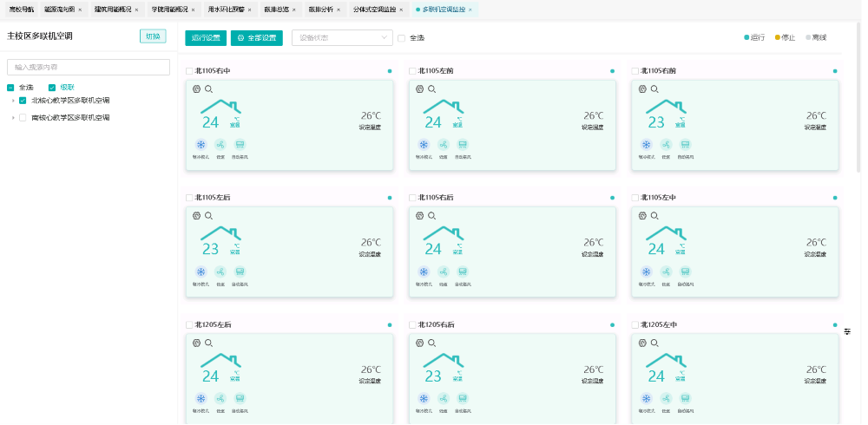The width and height of the screenshot is (868, 425).
Task: Open the 设备状态 dropdown
Action: [x=342, y=37]
